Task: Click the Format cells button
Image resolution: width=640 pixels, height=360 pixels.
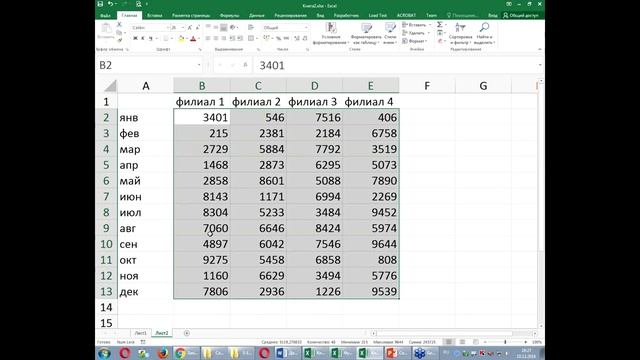Action: pyautogui.click(x=414, y=41)
